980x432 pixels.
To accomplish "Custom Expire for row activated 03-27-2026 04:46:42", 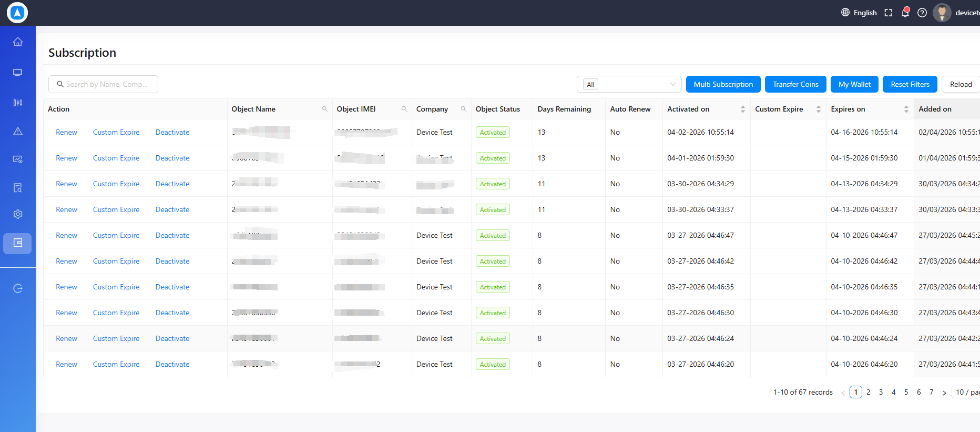I will tap(116, 261).
